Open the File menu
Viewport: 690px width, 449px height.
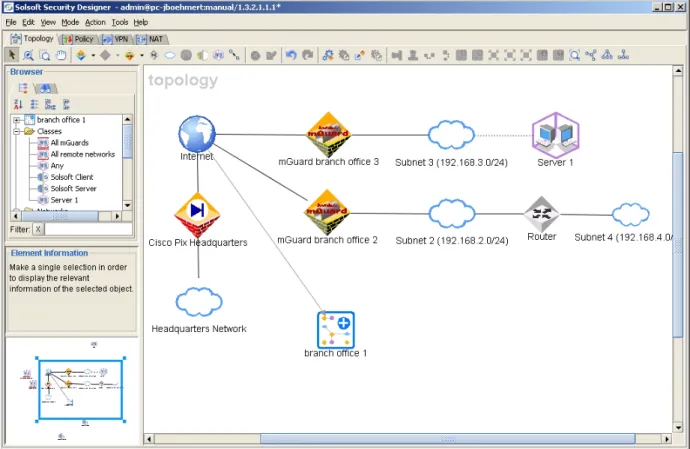11,22
